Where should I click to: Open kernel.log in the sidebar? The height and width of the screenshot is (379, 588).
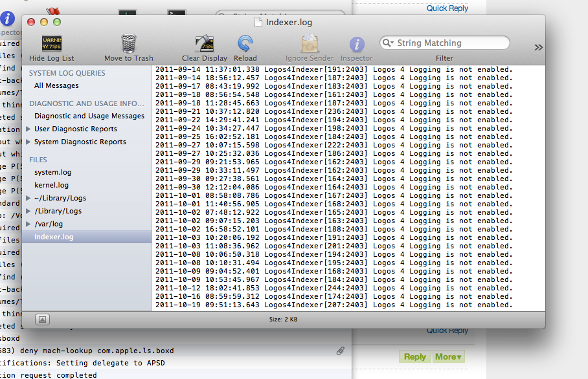point(51,185)
